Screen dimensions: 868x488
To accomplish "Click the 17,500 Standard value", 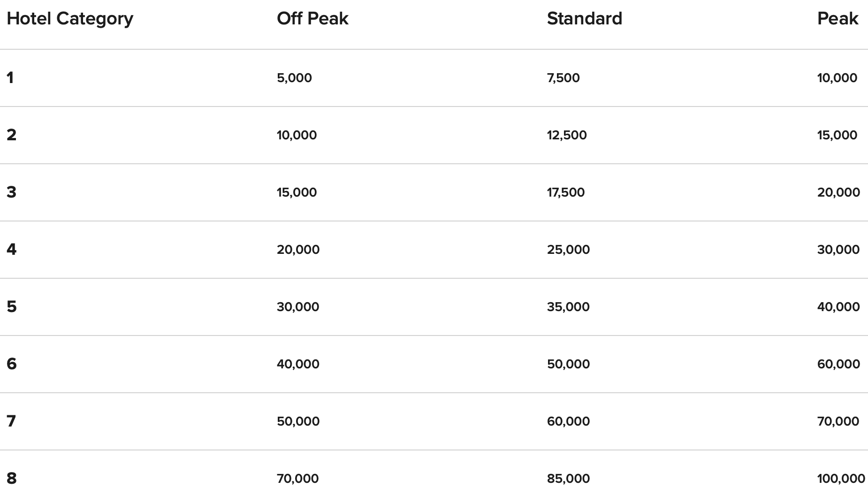I will coord(565,192).
